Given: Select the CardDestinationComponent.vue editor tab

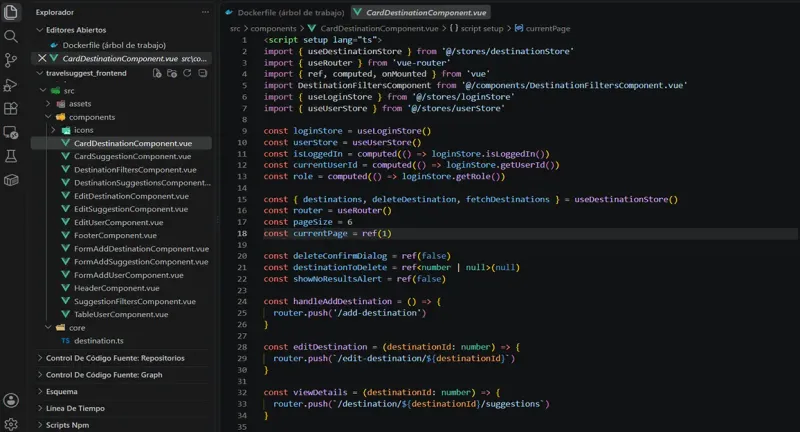Looking at the screenshot, I should tap(420, 12).
